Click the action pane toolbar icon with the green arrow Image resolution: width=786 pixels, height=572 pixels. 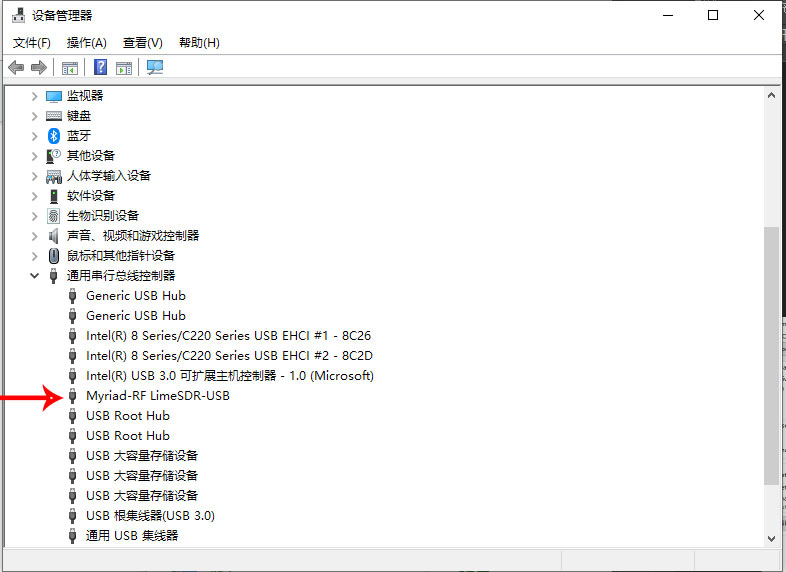point(124,68)
